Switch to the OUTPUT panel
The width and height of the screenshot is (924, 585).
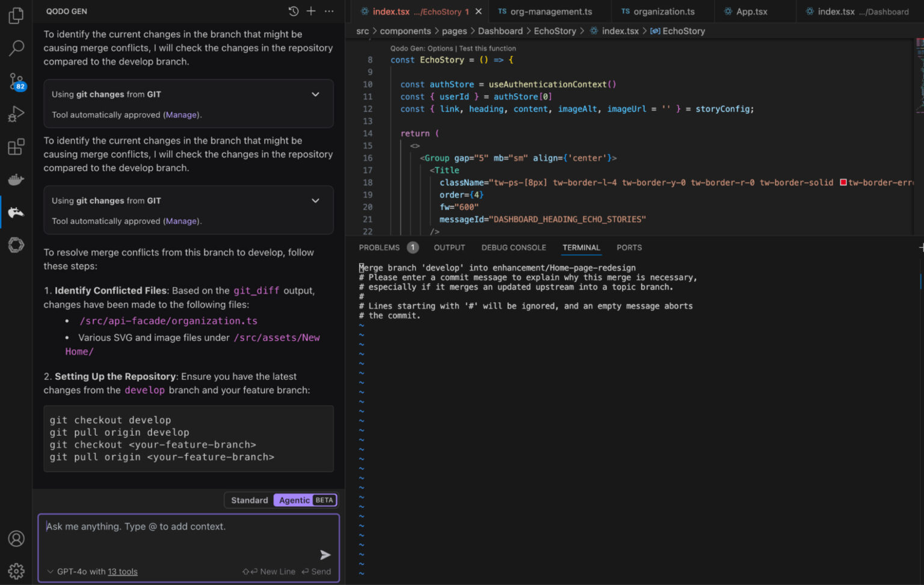pyautogui.click(x=449, y=247)
